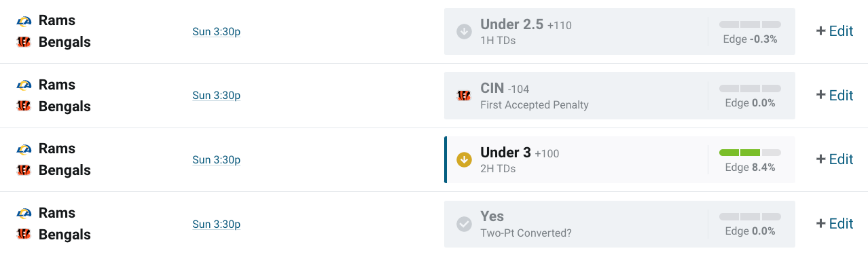
Task: Click the gray down-arrow icon beside Under 2.5
Action: (464, 31)
